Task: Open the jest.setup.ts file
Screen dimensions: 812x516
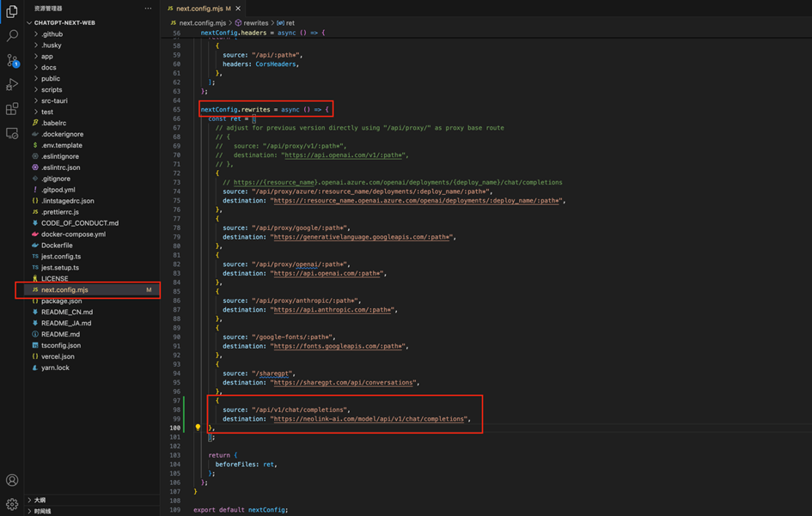Action: [60, 268]
